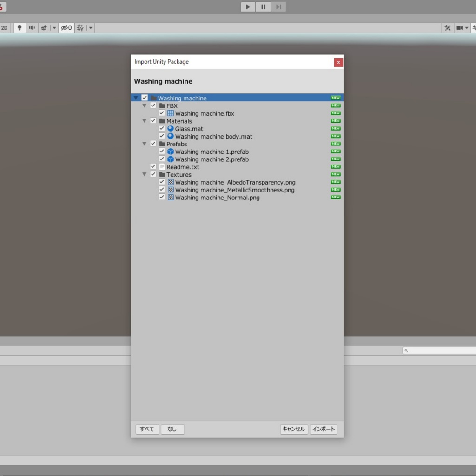Viewport: 476px width, 476px height.
Task: Collapse the Materials folder
Action: click(145, 121)
